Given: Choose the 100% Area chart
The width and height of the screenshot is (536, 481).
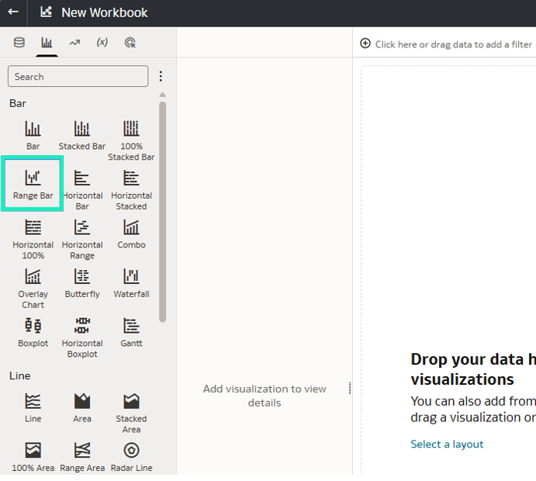Looking at the screenshot, I should click(x=33, y=457).
